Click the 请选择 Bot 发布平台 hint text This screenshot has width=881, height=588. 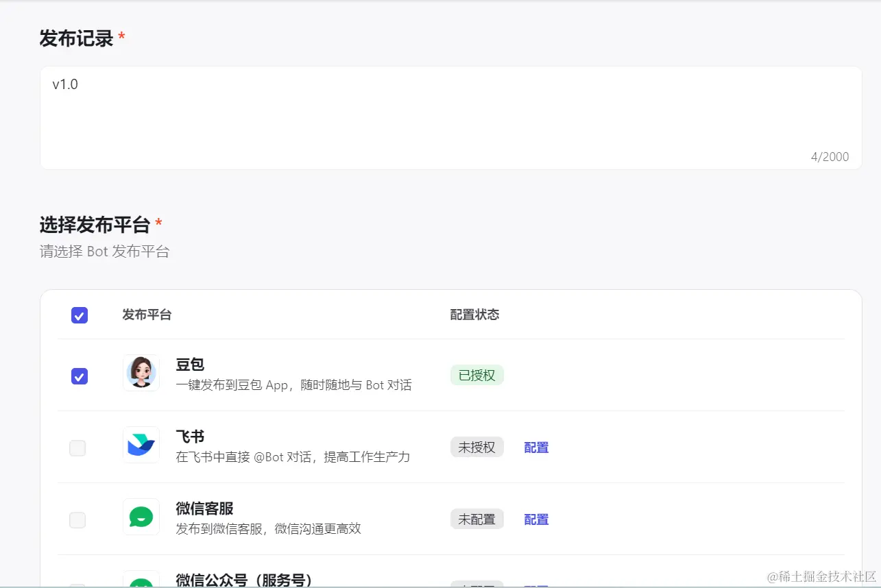(x=104, y=252)
